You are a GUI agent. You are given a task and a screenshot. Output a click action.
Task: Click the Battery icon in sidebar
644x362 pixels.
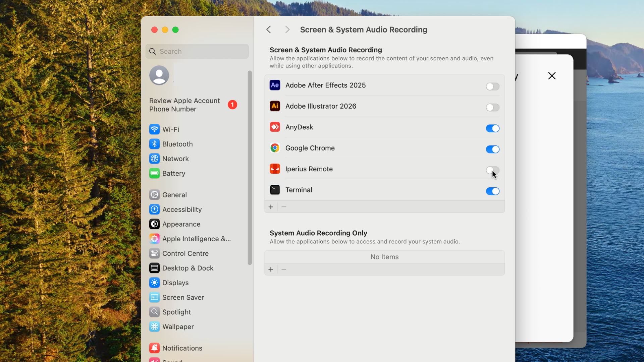pos(154,173)
